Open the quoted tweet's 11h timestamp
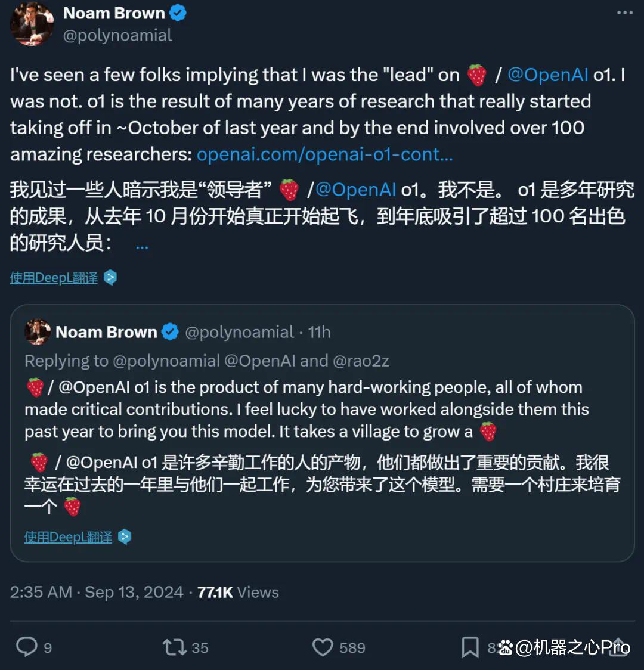This screenshot has width=644, height=670. tap(319, 332)
